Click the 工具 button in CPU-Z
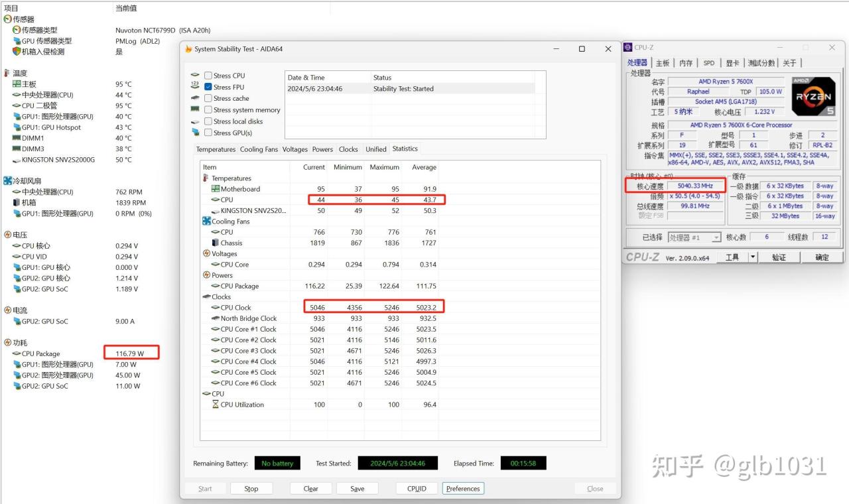The image size is (849, 504). pyautogui.click(x=732, y=257)
